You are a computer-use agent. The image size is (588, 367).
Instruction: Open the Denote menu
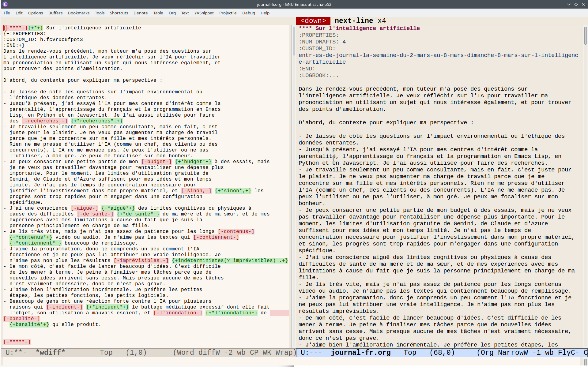(x=141, y=13)
